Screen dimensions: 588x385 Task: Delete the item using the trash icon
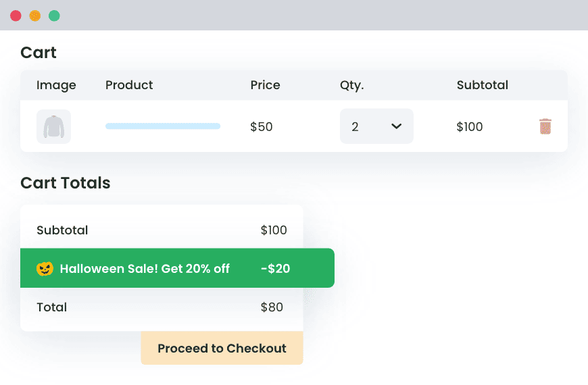(545, 126)
